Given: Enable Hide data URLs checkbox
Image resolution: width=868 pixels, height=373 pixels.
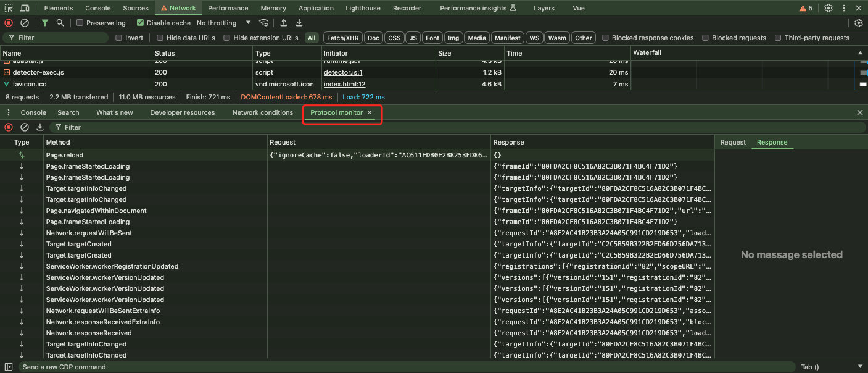Looking at the screenshot, I should (x=160, y=38).
